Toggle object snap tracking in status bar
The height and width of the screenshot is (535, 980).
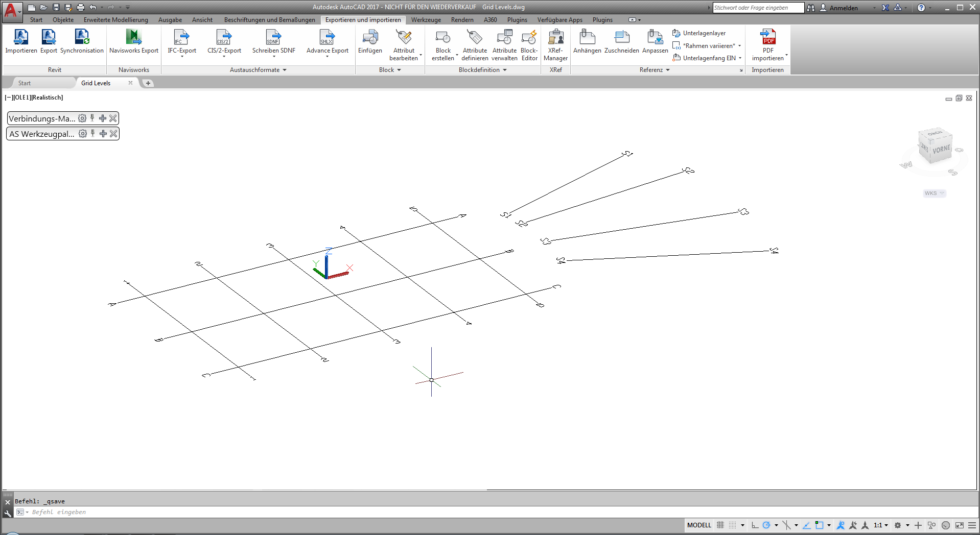(x=807, y=525)
